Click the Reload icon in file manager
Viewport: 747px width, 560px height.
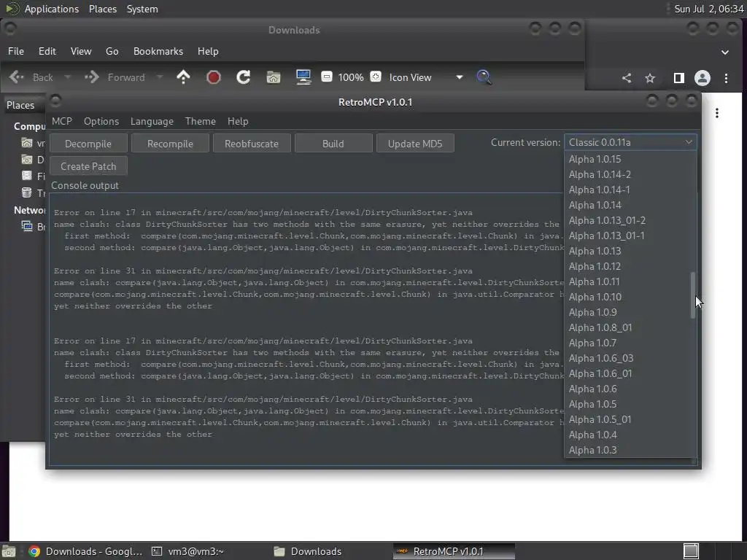244,77
